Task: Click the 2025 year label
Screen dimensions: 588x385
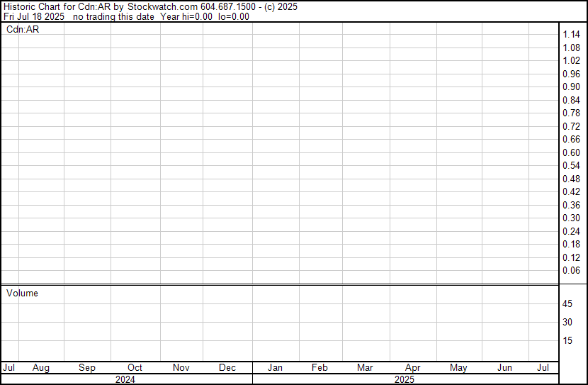Action: coord(405,379)
